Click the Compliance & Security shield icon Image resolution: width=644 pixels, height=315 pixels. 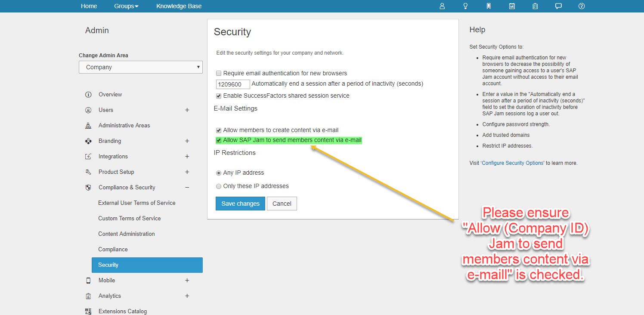(x=88, y=188)
